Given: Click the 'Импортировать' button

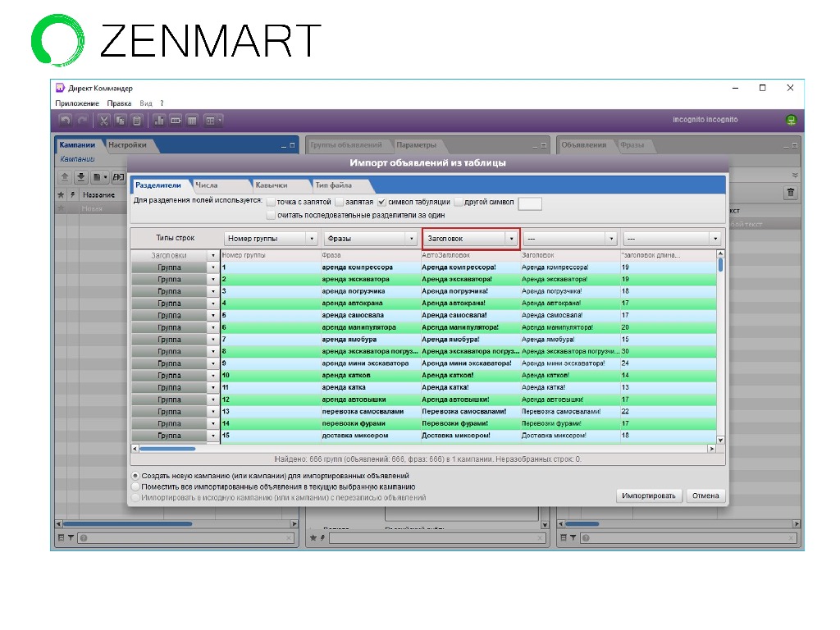Looking at the screenshot, I should pyautogui.click(x=649, y=495).
